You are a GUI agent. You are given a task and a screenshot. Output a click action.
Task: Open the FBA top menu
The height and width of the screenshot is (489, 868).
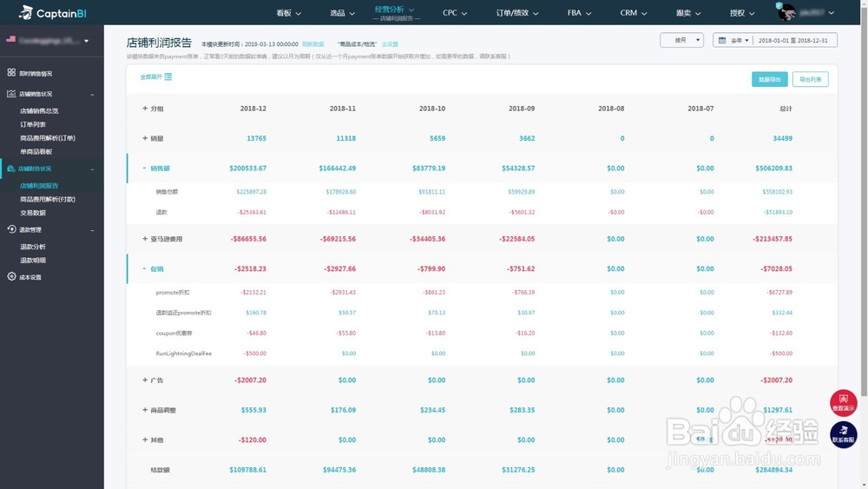(x=579, y=13)
